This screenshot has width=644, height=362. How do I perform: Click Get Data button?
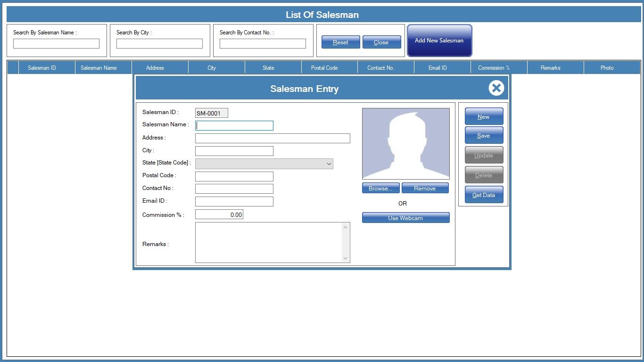pyautogui.click(x=484, y=195)
